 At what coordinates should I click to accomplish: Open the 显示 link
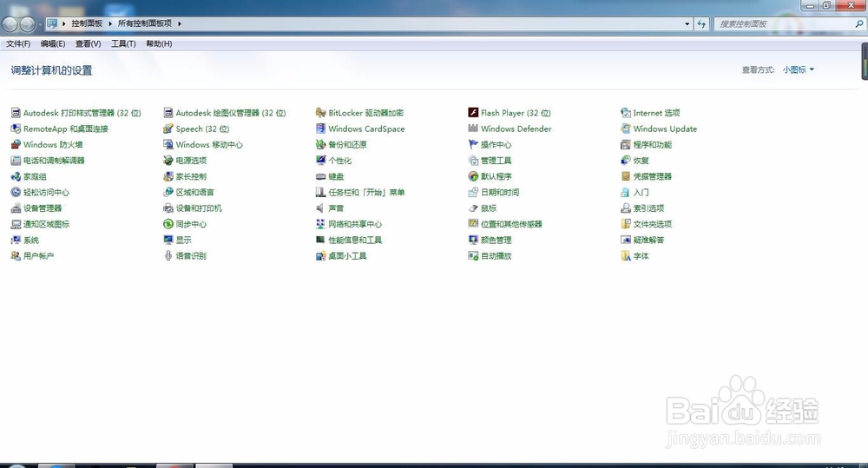(184, 240)
